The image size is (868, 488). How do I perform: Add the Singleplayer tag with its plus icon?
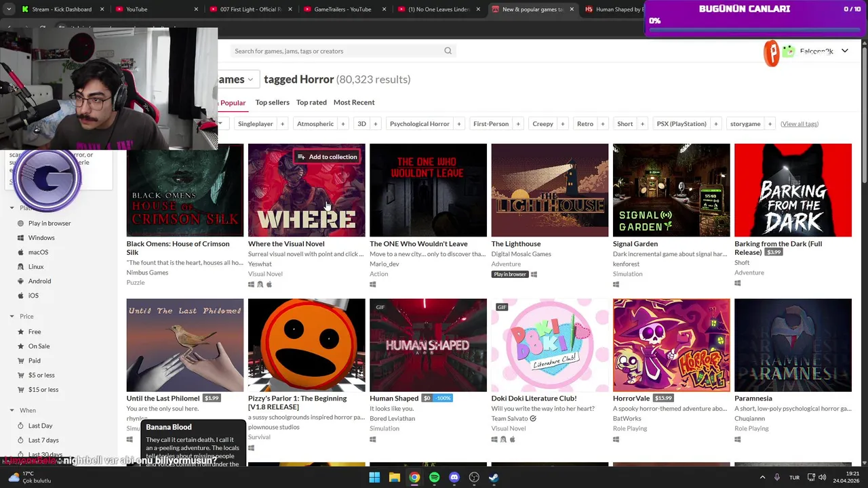click(x=283, y=124)
